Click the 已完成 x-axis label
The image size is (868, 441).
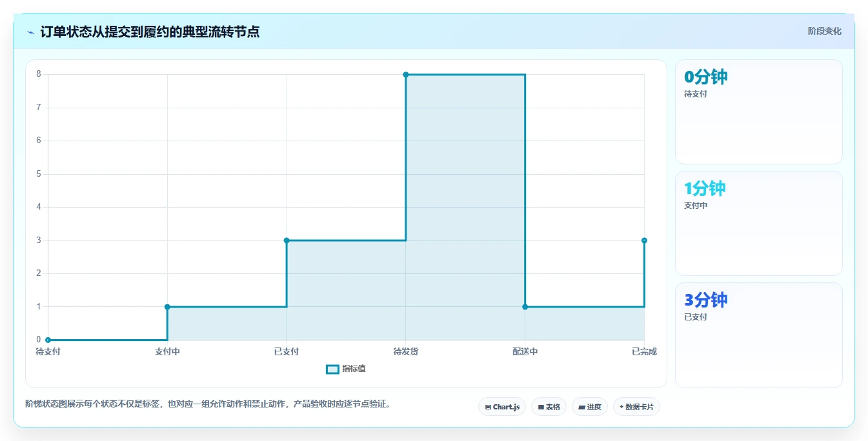click(644, 351)
